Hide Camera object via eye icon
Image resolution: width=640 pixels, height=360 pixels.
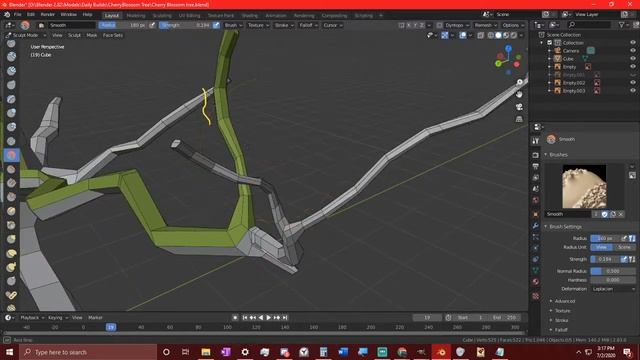(633, 51)
